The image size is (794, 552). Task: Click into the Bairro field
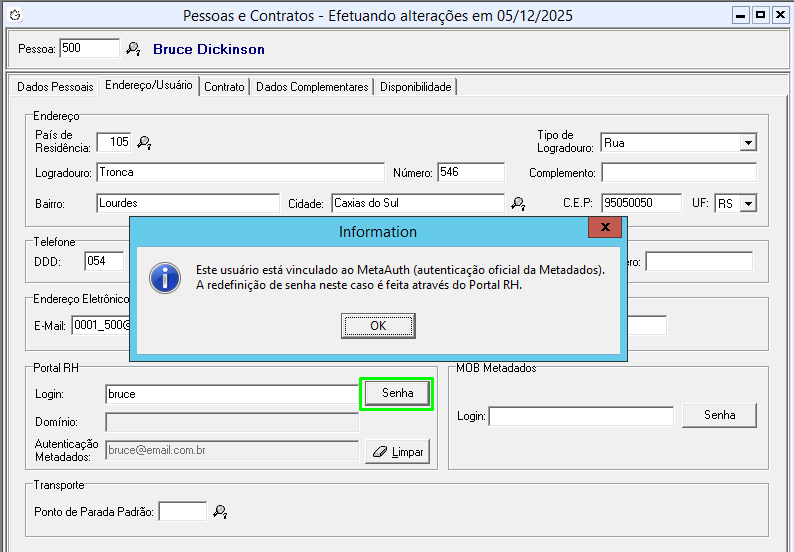click(x=188, y=204)
